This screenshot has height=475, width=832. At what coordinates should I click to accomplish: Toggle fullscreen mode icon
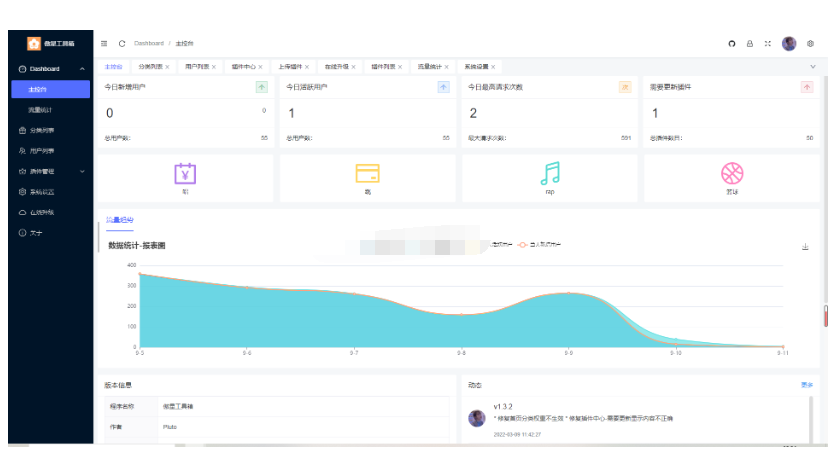point(767,44)
